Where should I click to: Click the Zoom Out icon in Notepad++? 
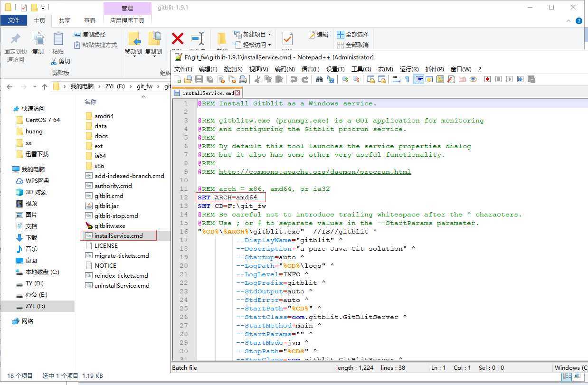point(356,79)
